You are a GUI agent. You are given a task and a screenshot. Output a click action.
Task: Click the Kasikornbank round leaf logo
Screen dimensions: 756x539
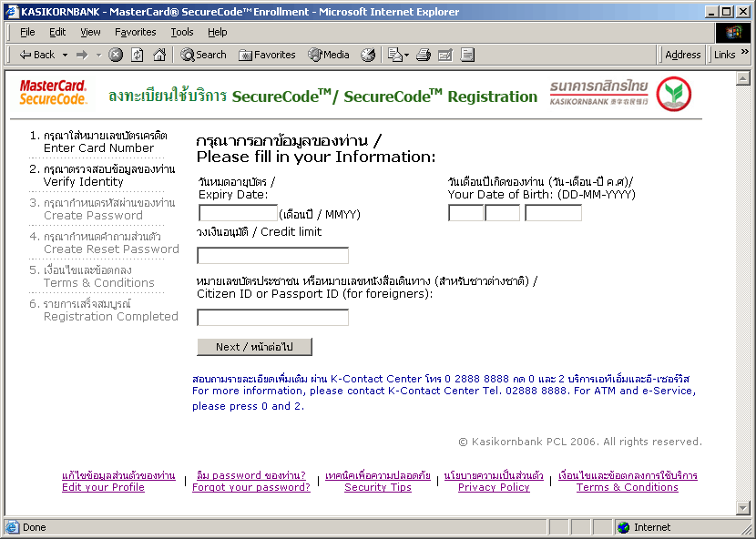673,94
